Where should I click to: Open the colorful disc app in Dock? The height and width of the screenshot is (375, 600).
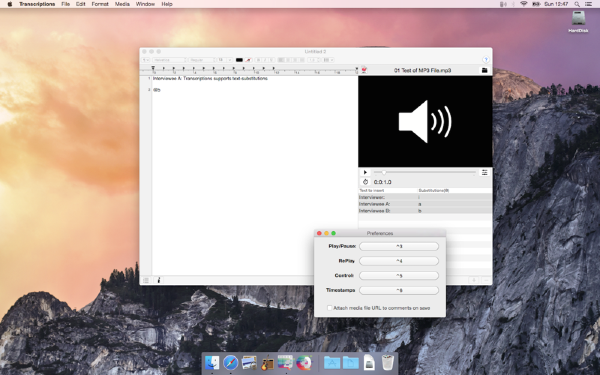click(304, 363)
